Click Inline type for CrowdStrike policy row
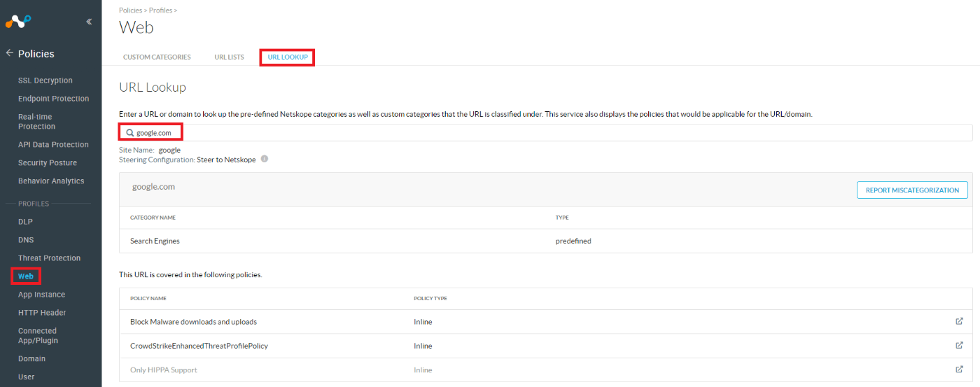This screenshot has height=387, width=980. tap(423, 346)
